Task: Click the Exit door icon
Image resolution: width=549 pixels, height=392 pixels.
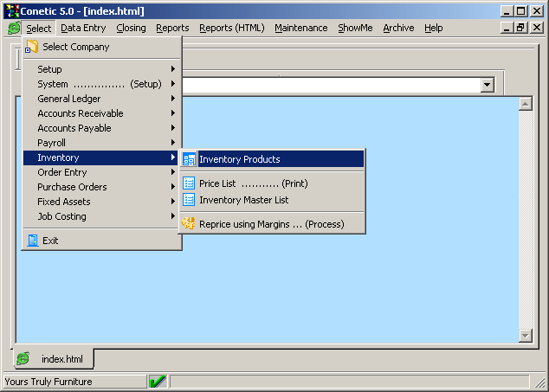Action: (32, 241)
